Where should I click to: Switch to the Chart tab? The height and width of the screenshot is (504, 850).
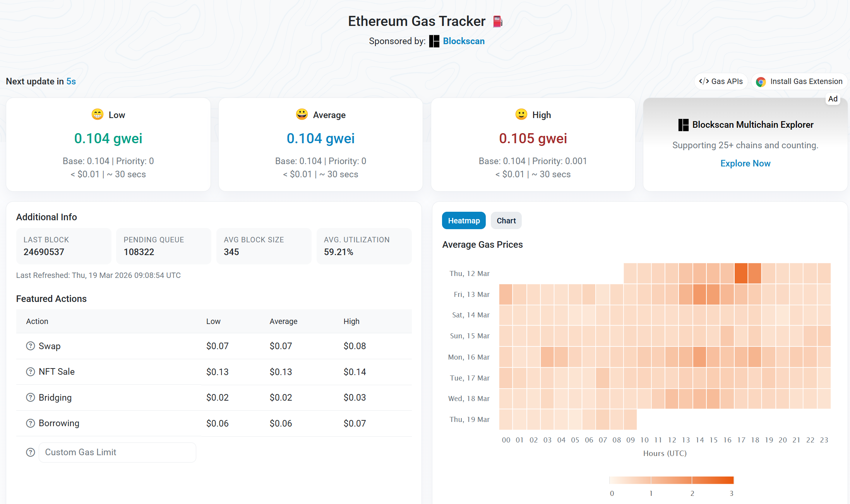click(506, 221)
